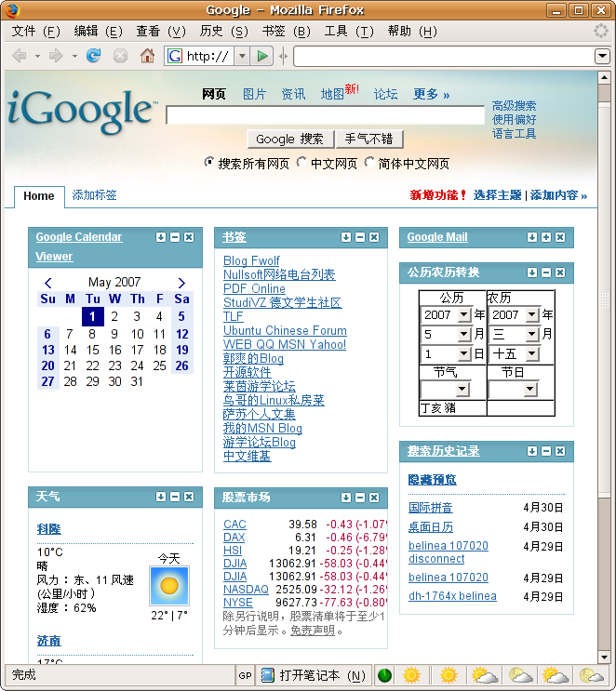The image size is (616, 691).
Task: Open the 图片 search category link
Action: point(254,94)
